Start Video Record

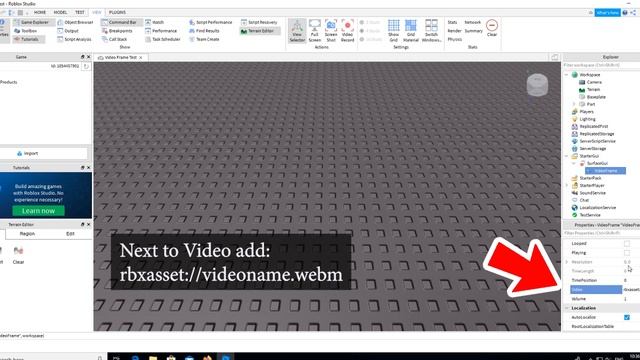[x=347, y=31]
